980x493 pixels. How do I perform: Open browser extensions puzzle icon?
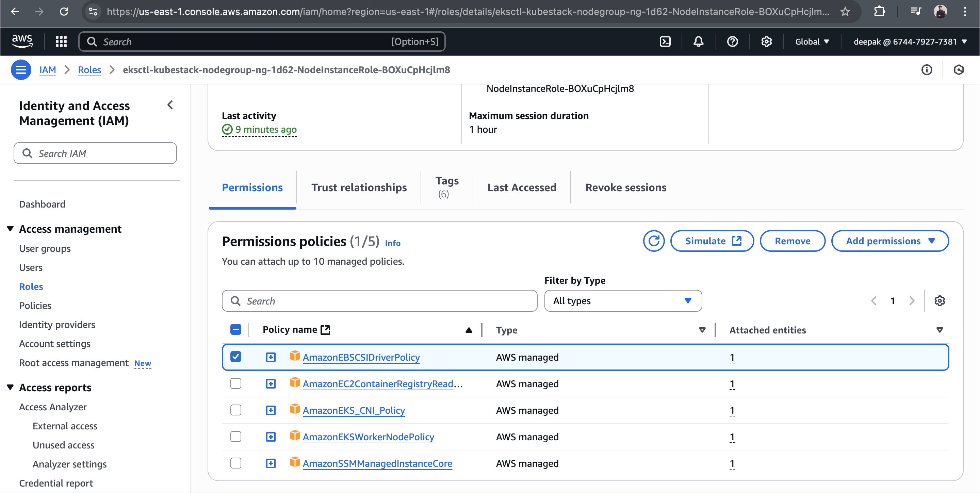(879, 12)
